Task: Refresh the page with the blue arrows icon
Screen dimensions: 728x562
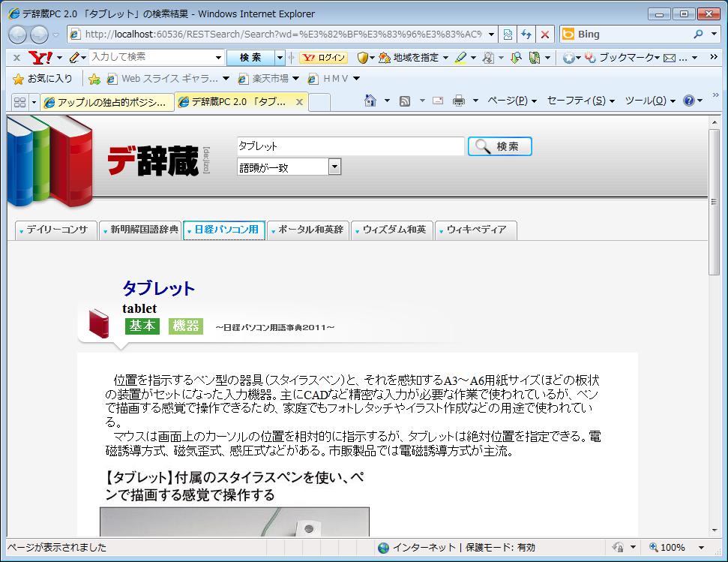Action: [x=526, y=35]
